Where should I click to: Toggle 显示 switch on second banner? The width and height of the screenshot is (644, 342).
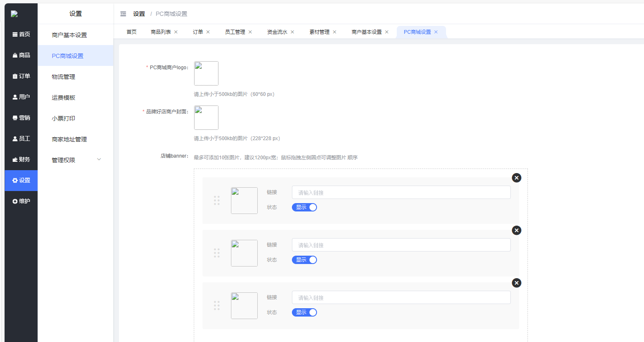click(304, 260)
